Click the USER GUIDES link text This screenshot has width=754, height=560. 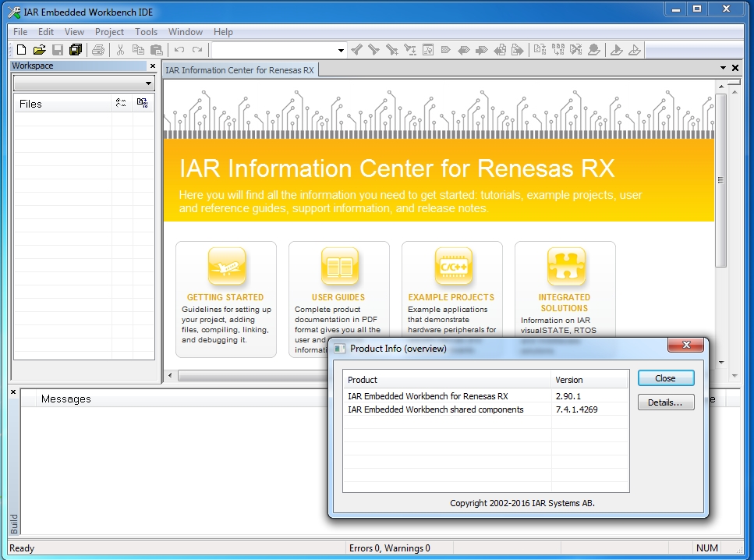(338, 297)
